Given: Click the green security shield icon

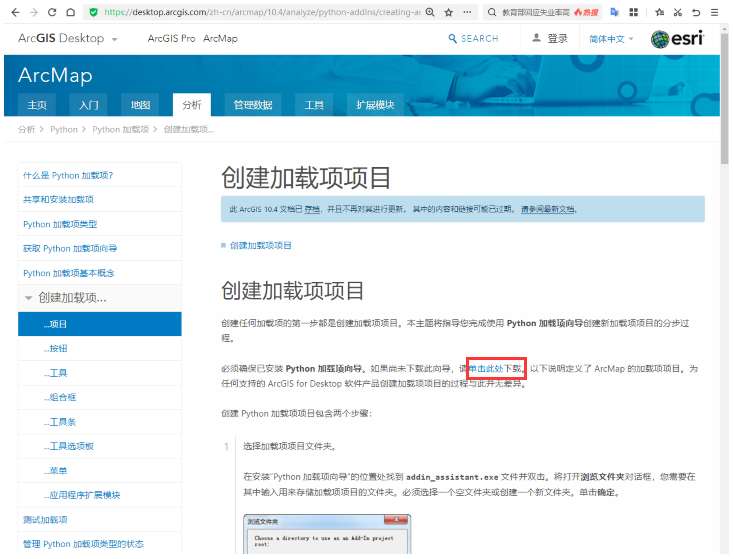Looking at the screenshot, I should (94, 12).
